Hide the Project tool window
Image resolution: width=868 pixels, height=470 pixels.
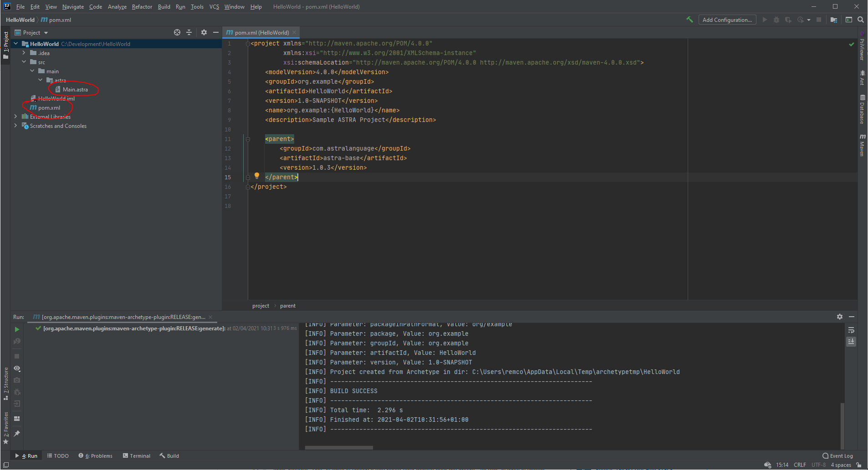tap(216, 32)
